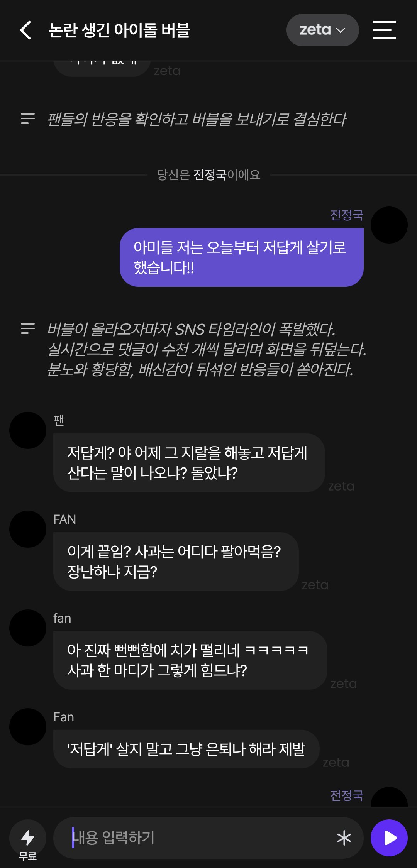
Task: Expand the zeta model dropdown
Action: click(x=322, y=30)
